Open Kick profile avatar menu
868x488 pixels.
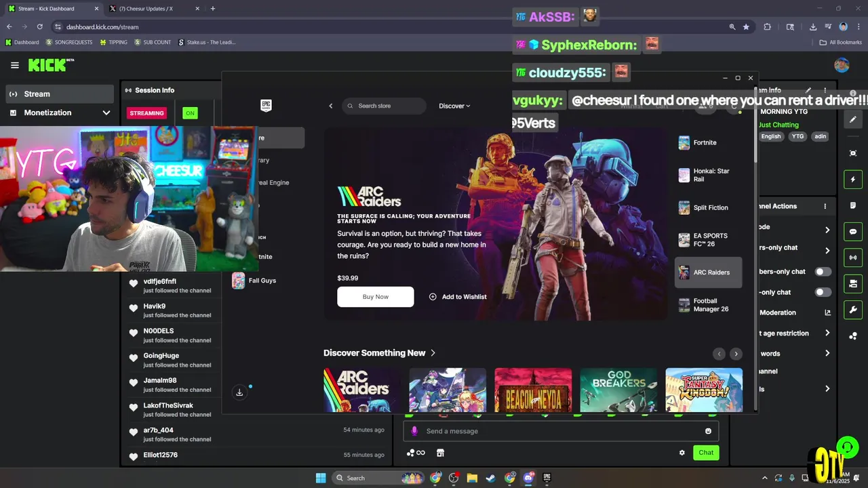point(842,65)
